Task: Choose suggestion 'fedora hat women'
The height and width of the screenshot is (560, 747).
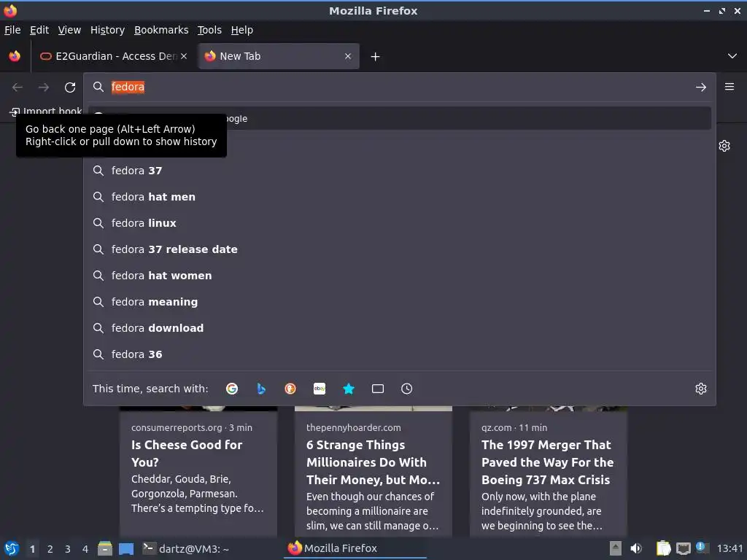Action: [x=399, y=275]
